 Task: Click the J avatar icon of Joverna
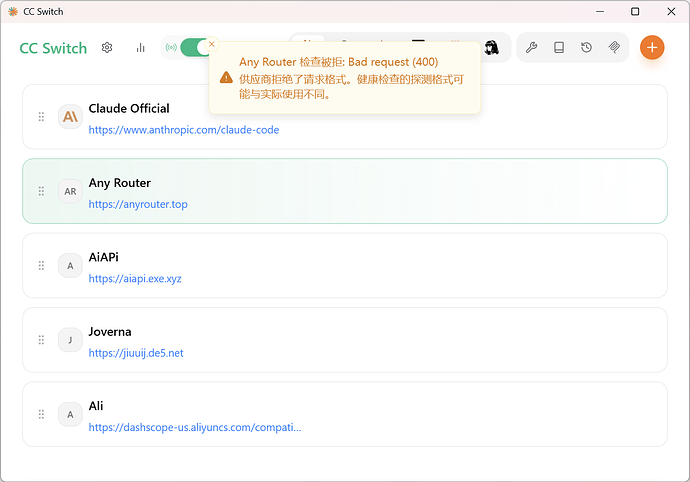[x=70, y=340]
